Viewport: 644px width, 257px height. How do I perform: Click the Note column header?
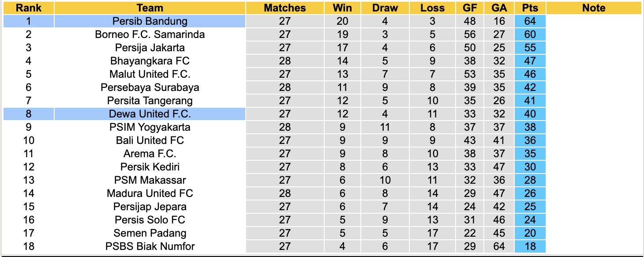pos(594,8)
